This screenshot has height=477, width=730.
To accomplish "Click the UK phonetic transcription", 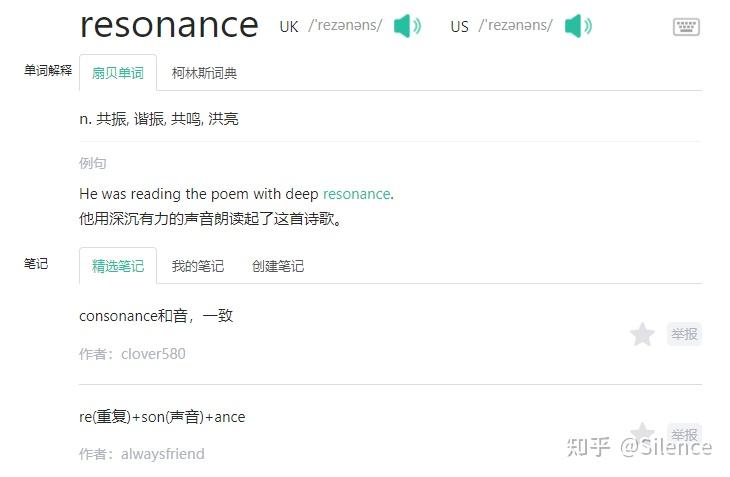I will click(344, 26).
